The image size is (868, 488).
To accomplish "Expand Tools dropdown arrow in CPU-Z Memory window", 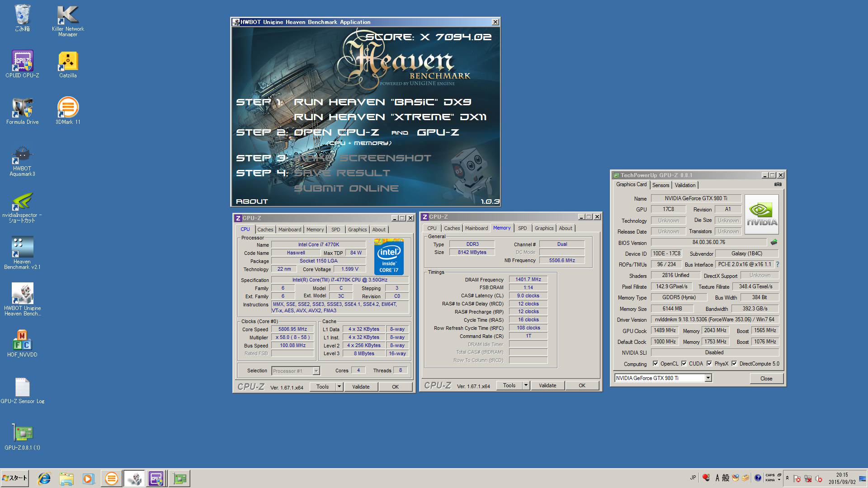I will click(x=526, y=385).
